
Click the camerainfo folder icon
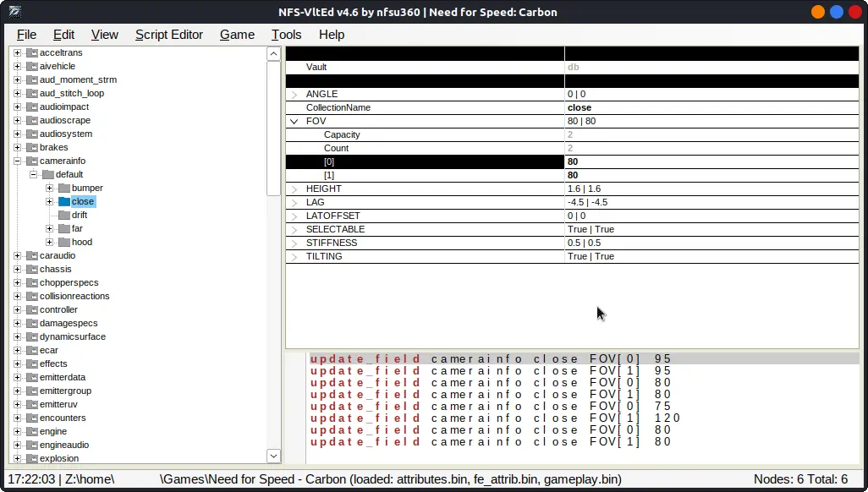coord(32,161)
